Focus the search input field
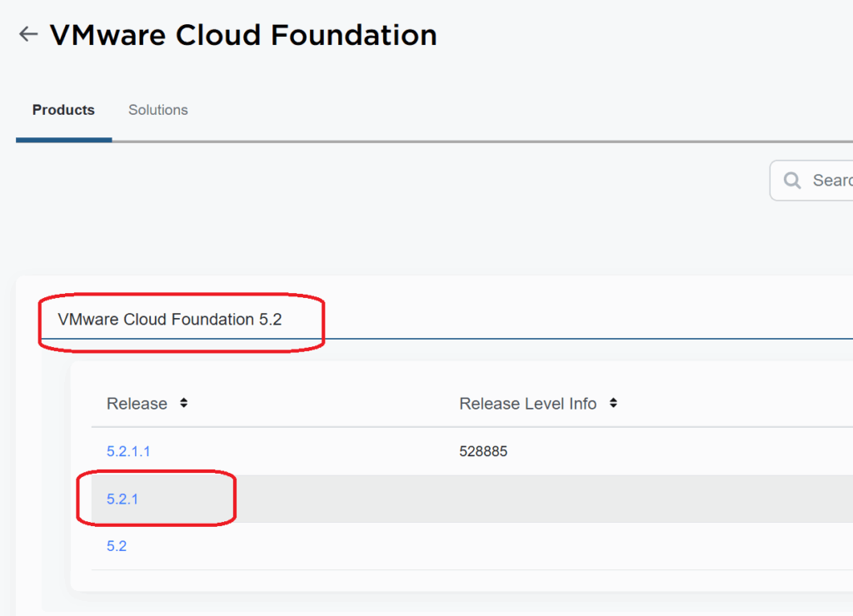Viewport: 853px width, 616px height. coord(829,181)
